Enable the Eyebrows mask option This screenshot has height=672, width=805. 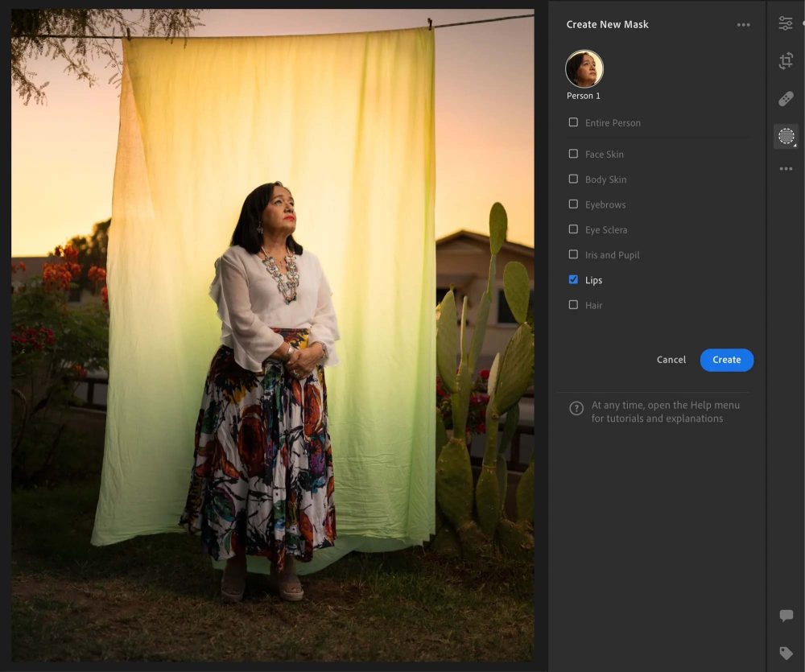(x=573, y=204)
